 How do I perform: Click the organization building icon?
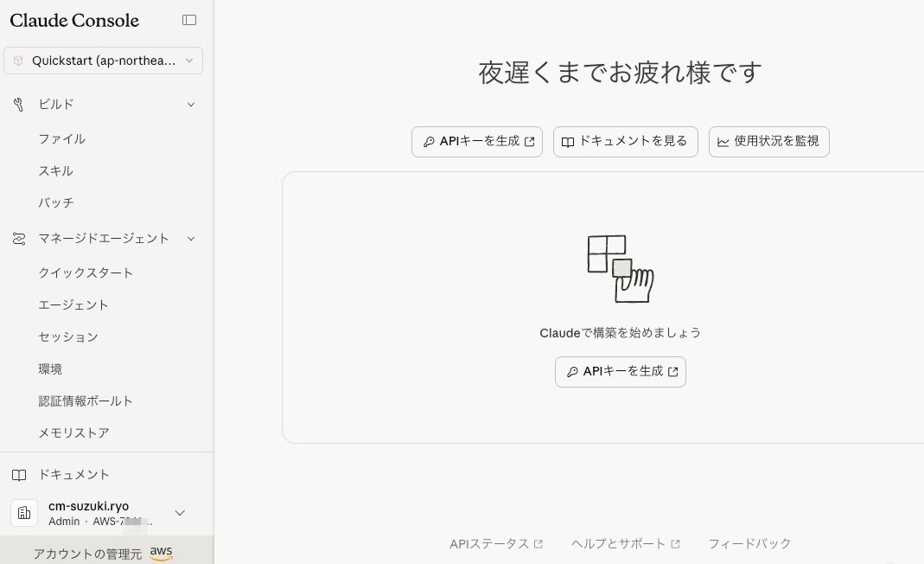[24, 513]
